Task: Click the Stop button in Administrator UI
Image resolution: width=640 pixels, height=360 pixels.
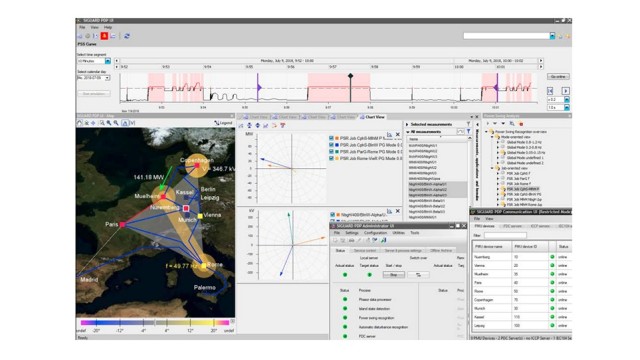Action: pyautogui.click(x=393, y=275)
